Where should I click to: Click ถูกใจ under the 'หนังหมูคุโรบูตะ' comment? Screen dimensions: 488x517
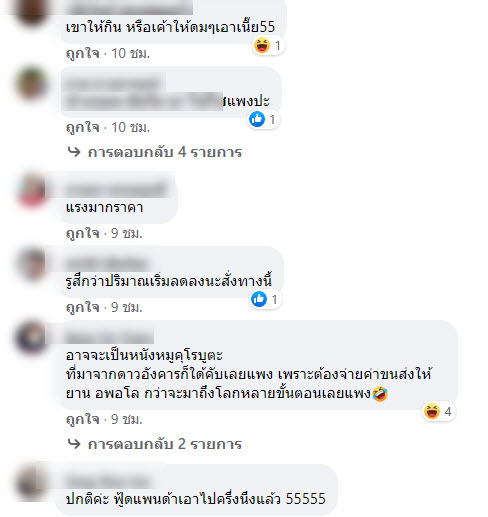pos(83,419)
